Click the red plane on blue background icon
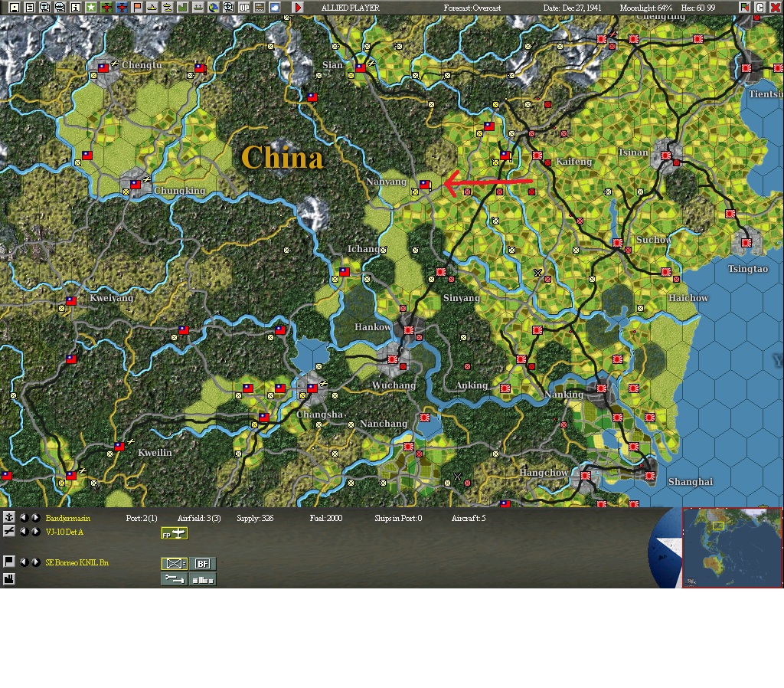Screen dimensions: 784x688 coord(122,8)
